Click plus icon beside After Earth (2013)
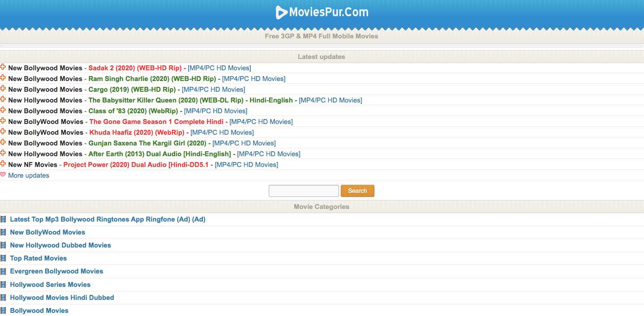Screen dimensions: 644x316 [3, 153]
